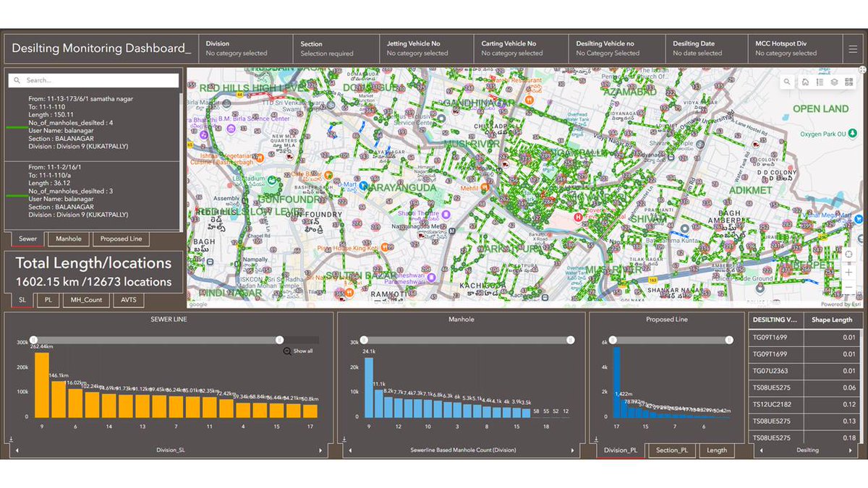Select the MH_Count indicator tab

[86, 299]
